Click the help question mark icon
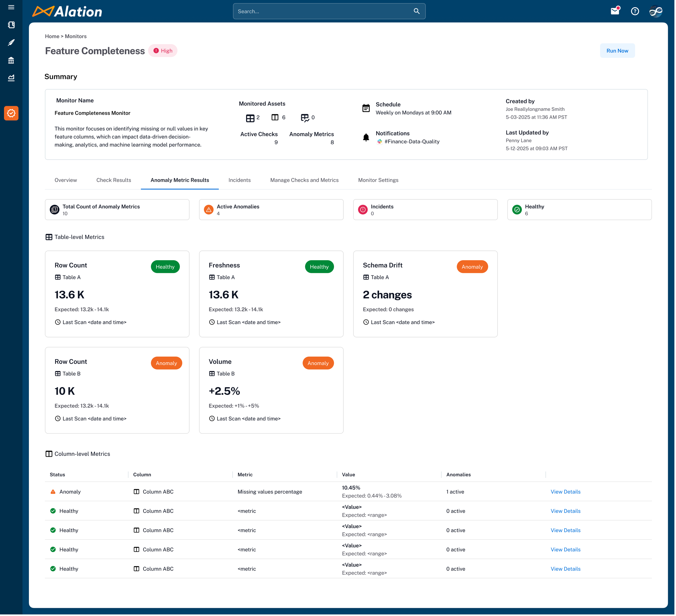The width and height of the screenshot is (676, 616). click(635, 11)
